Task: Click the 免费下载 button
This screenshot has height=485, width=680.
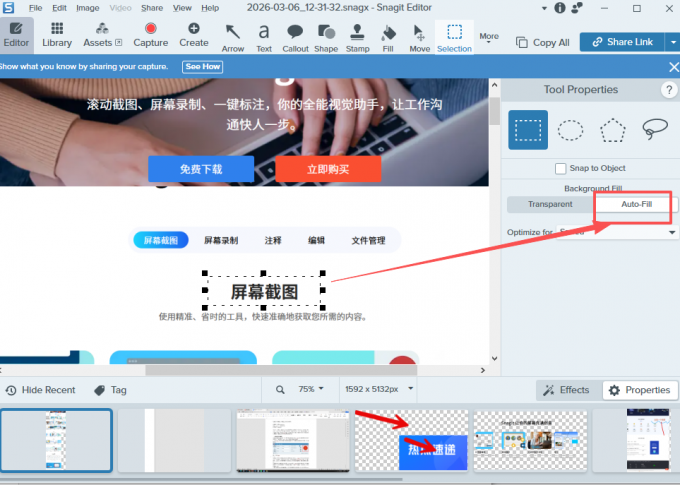Action: pos(201,169)
